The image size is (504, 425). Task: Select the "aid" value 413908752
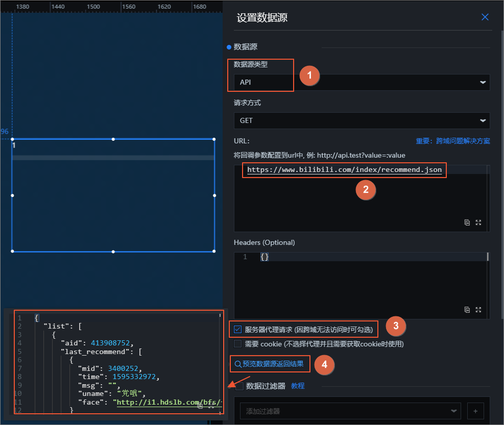(x=110, y=343)
